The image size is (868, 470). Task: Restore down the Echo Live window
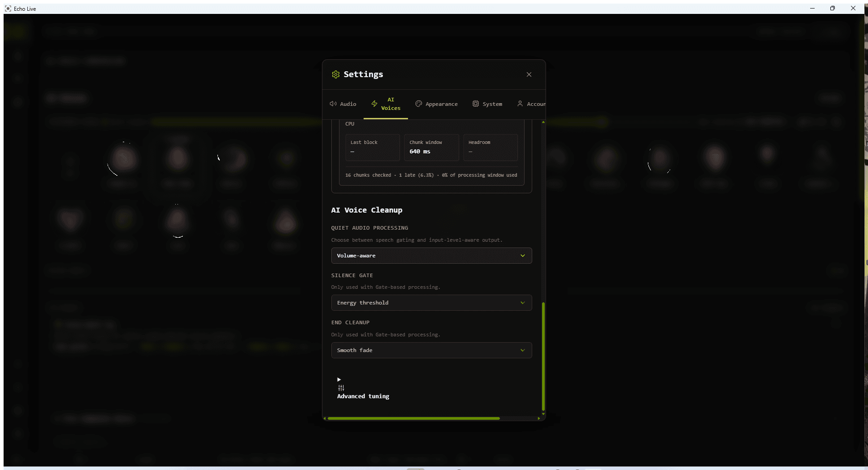coord(833,8)
